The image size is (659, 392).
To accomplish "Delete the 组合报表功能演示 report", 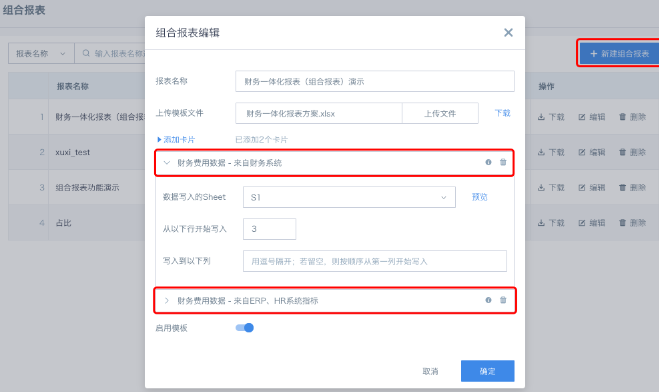I will (x=632, y=187).
